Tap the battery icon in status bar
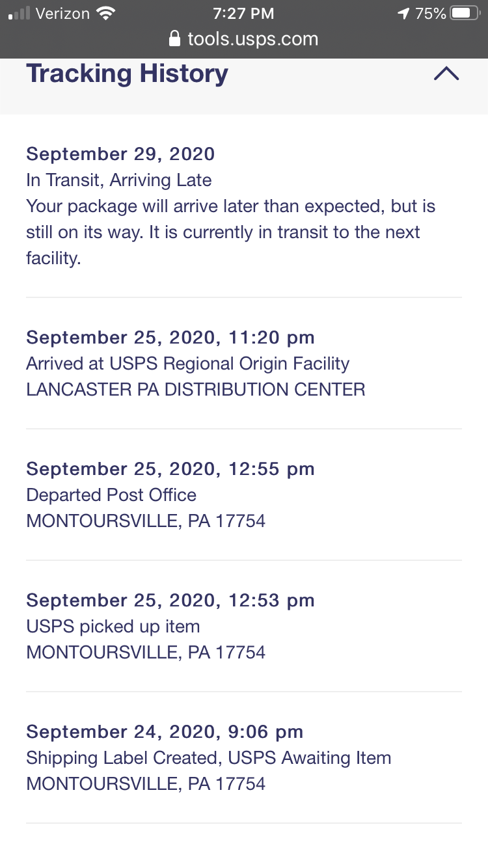This screenshot has width=488, height=868. (465, 13)
